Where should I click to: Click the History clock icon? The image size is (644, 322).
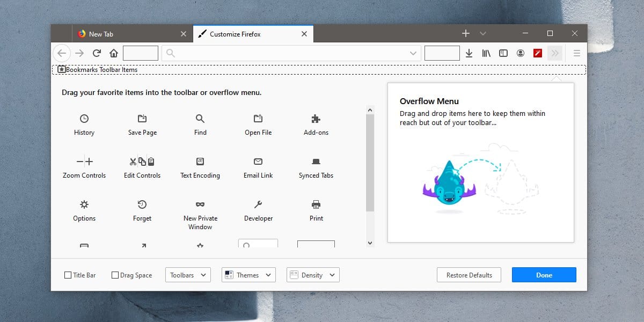[84, 119]
